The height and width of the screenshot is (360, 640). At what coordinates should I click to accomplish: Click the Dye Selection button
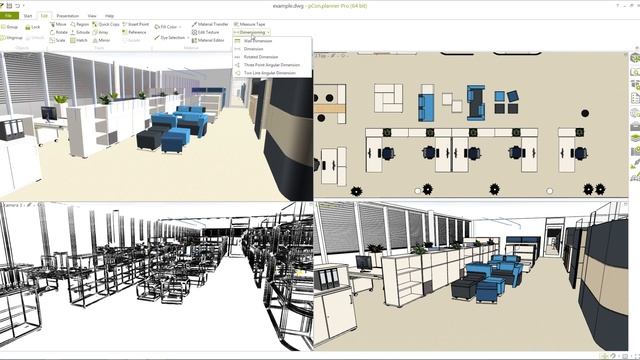point(169,38)
